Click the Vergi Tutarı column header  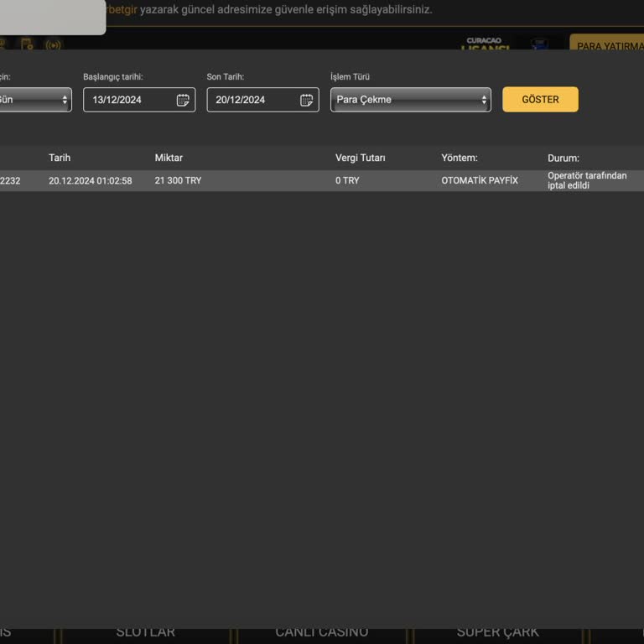click(361, 158)
